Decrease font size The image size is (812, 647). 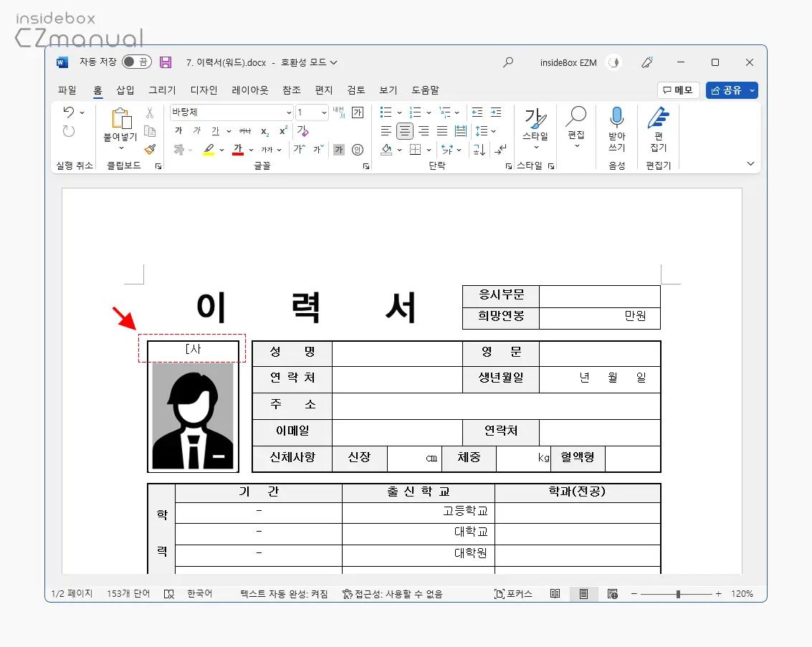[318, 149]
